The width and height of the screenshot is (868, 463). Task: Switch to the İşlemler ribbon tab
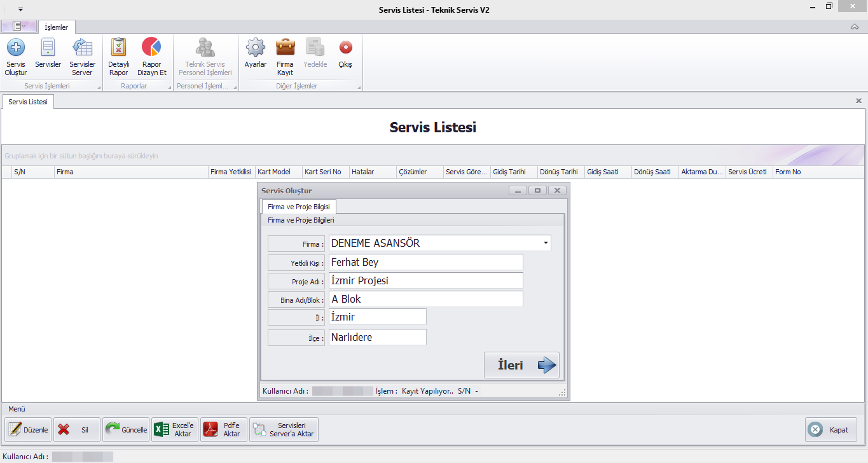[57, 27]
